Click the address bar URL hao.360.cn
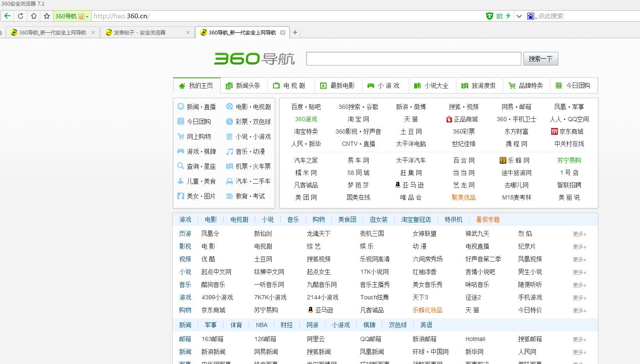Viewport: 640px width, 364px height. (x=121, y=16)
